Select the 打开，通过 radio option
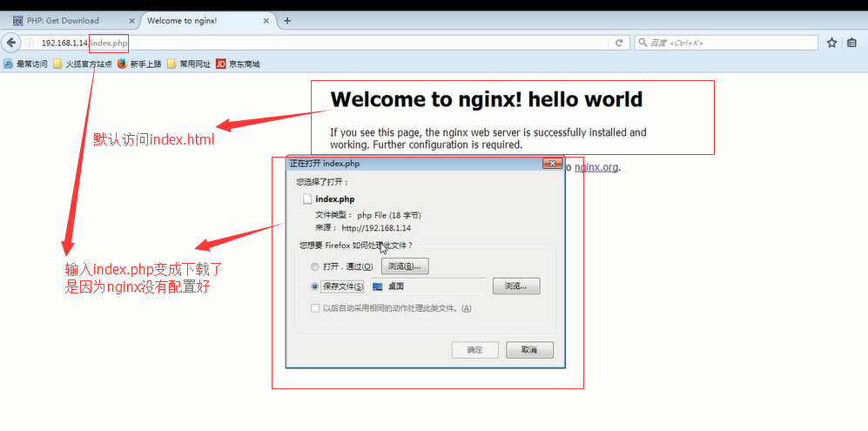This screenshot has width=868, height=431. (x=314, y=266)
